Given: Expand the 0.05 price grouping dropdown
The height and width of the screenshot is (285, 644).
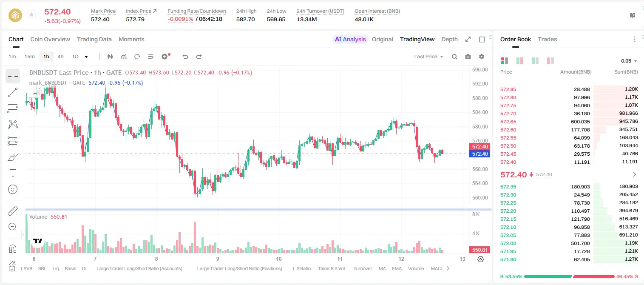Looking at the screenshot, I should [x=629, y=61].
